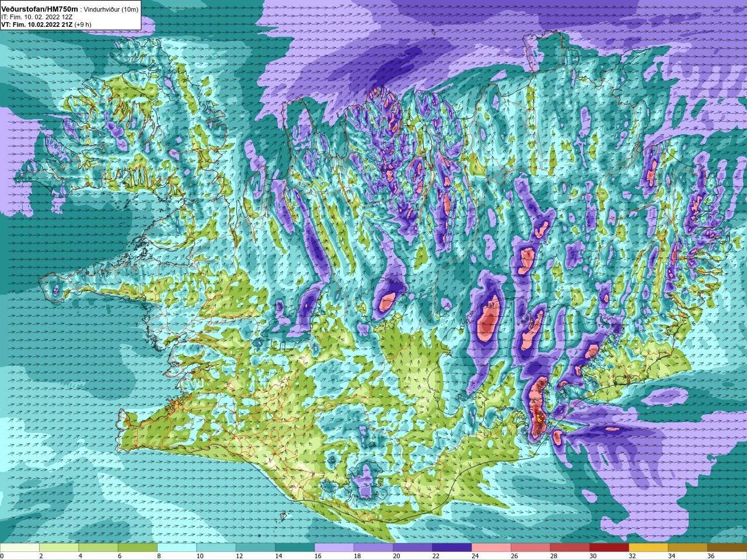Click the legend scale number 30
This screenshot has height=560, width=747.
(x=593, y=556)
